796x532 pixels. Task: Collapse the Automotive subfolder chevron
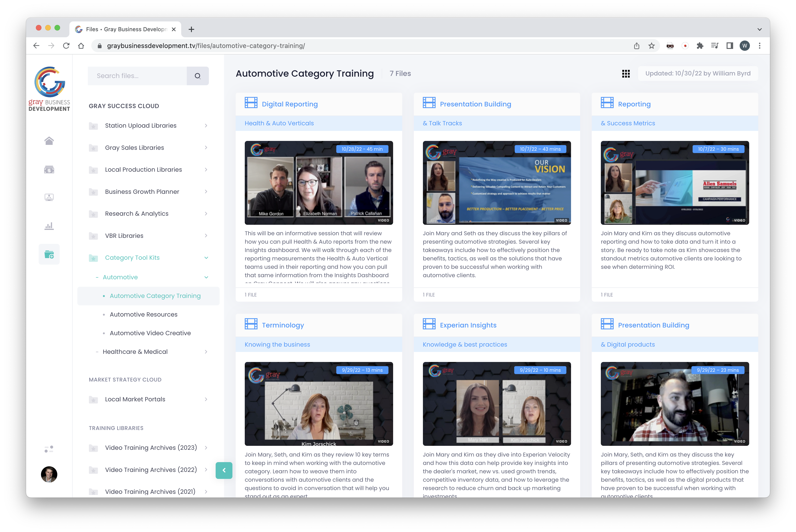pyautogui.click(x=206, y=278)
